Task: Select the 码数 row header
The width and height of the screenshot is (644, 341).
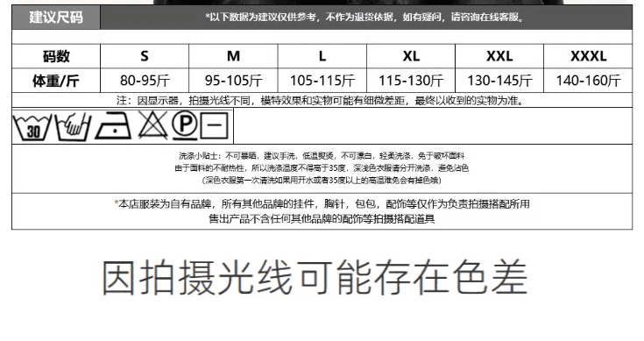Action: tap(56, 56)
